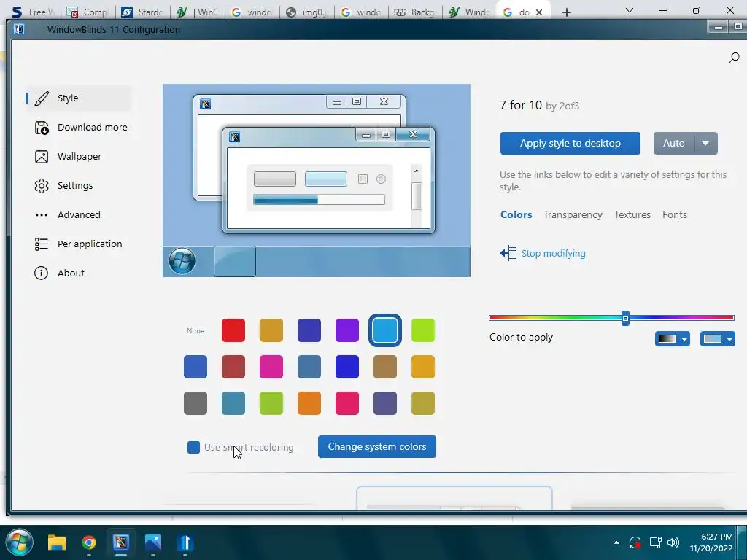747x560 pixels.
Task: Click Change system colors button
Action: click(377, 447)
